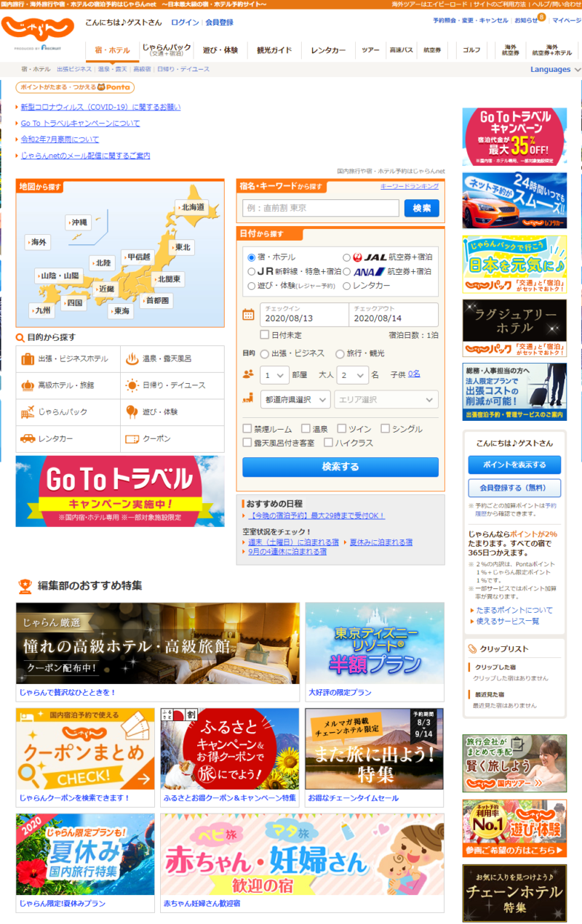Open the room count dropdown

(x=274, y=375)
